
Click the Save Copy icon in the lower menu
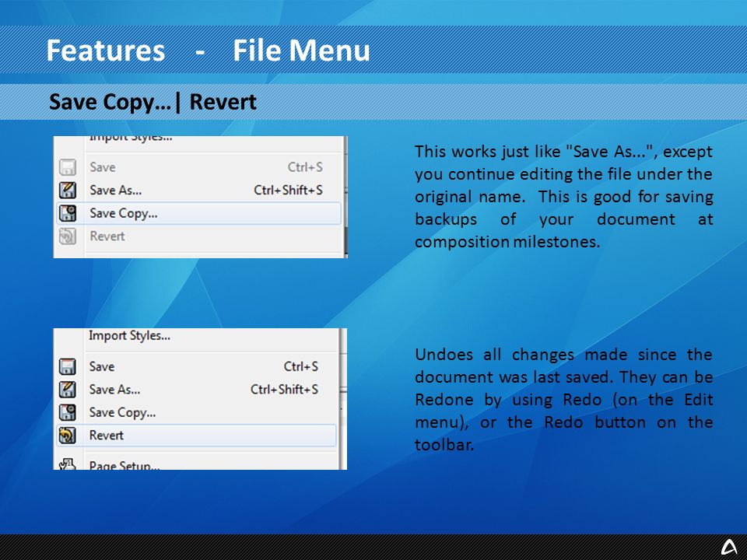coord(67,412)
